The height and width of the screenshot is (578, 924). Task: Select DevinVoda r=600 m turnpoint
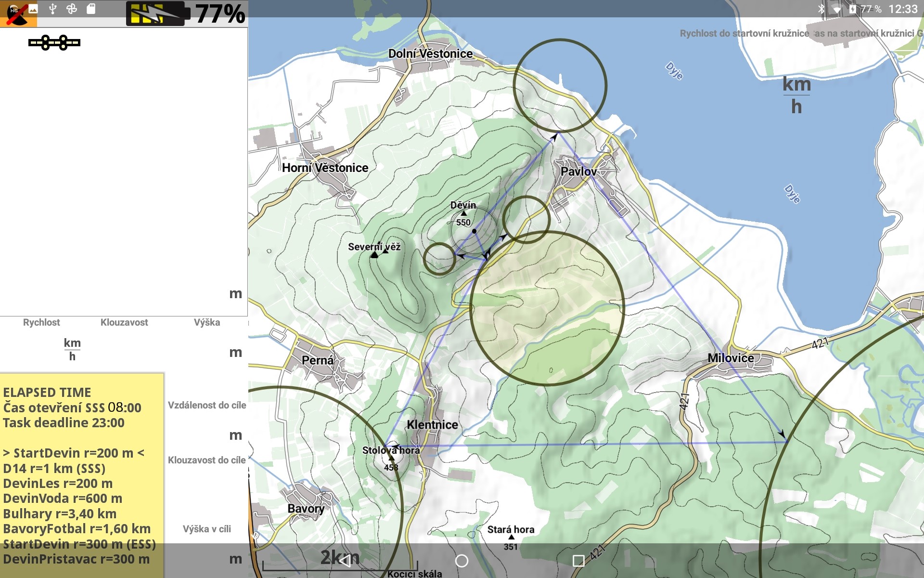[x=63, y=498]
